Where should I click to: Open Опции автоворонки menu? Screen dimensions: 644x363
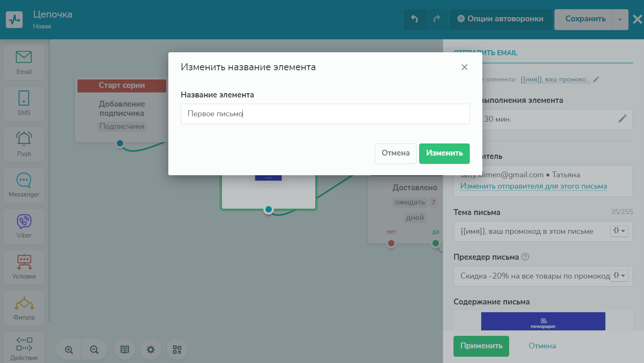(500, 19)
